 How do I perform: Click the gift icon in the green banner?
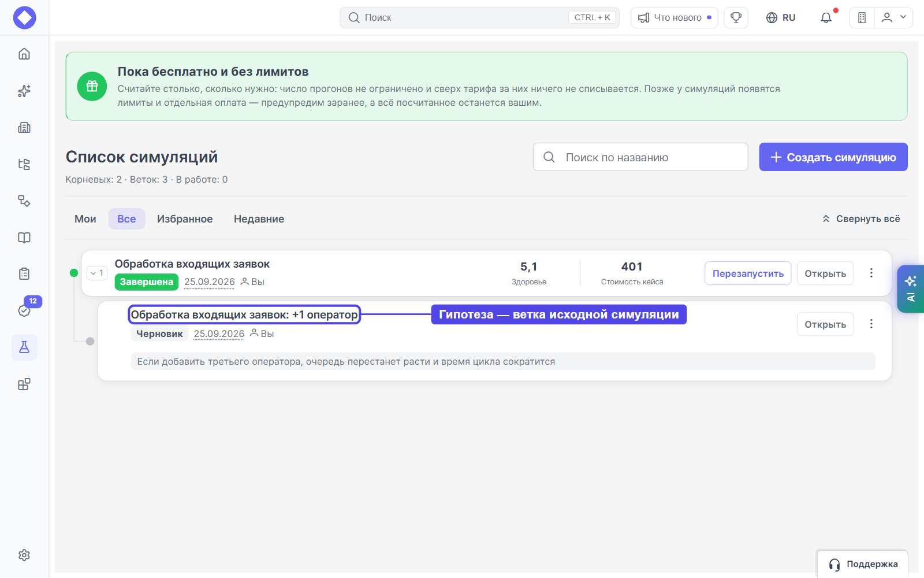pyautogui.click(x=92, y=86)
